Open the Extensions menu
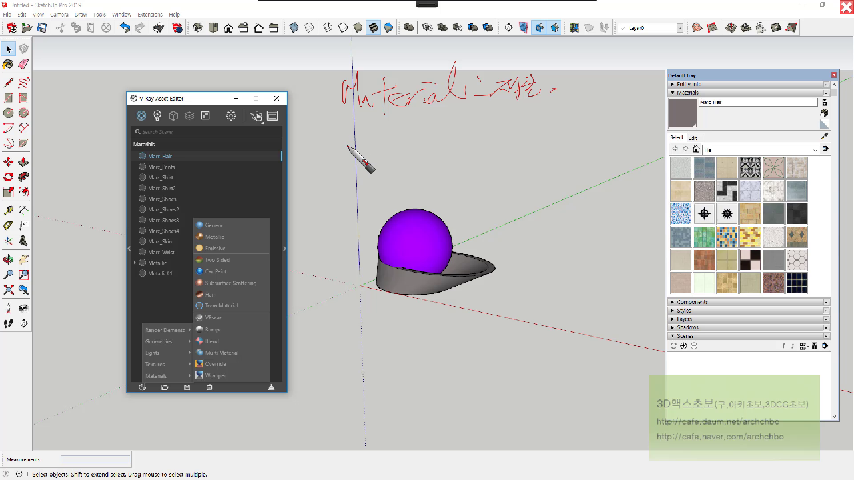The height and width of the screenshot is (480, 854). pos(150,15)
